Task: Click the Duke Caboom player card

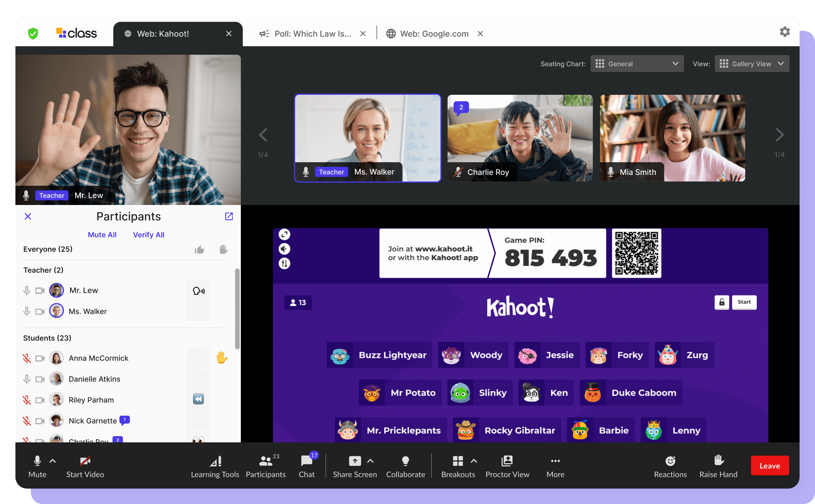Action: (x=631, y=393)
